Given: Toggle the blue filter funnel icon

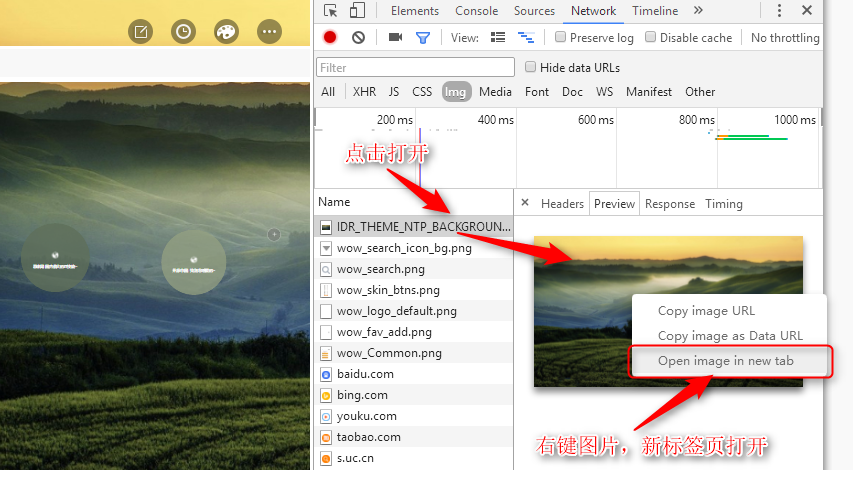Looking at the screenshot, I should [x=423, y=38].
